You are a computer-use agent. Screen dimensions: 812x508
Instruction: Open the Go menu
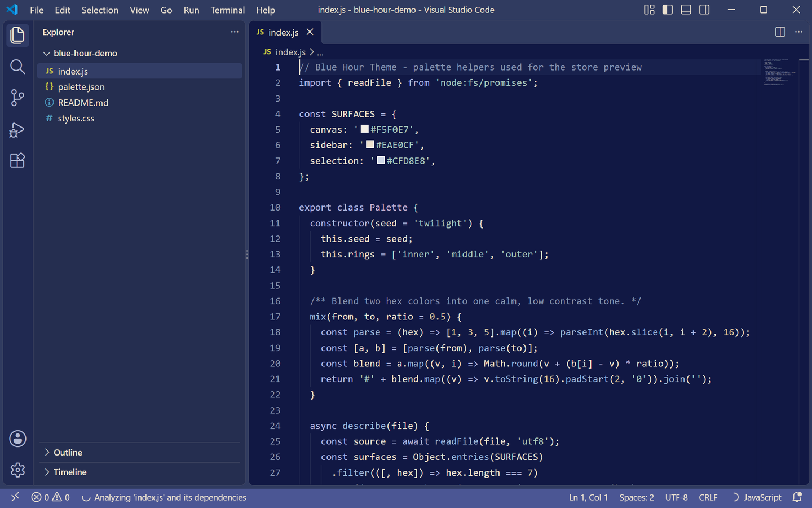click(166, 10)
